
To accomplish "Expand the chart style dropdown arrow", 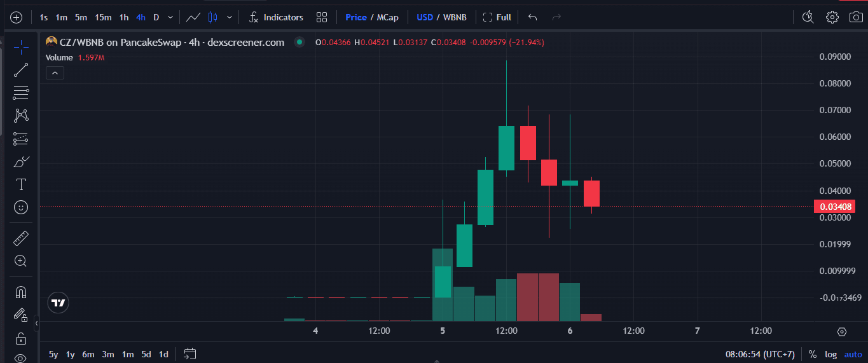I will [230, 17].
